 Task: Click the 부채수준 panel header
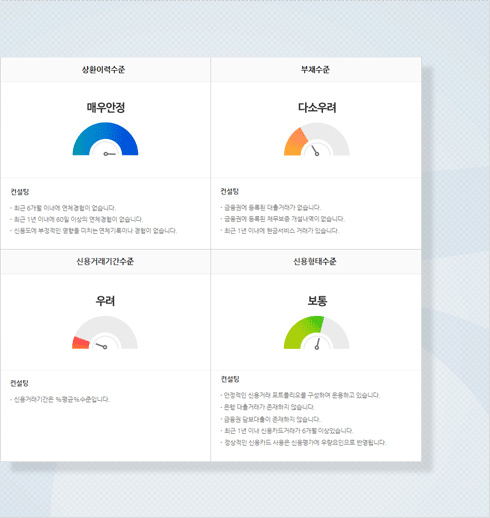pyautogui.click(x=316, y=70)
